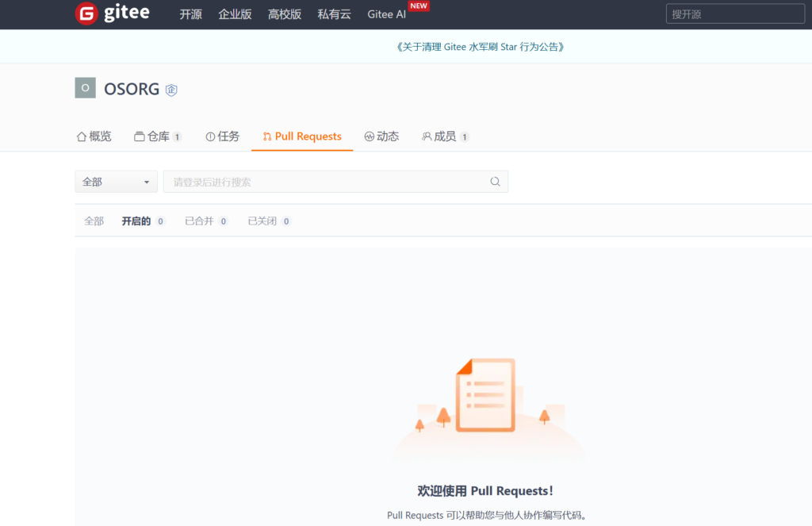Screen dimensions: 812x526
Task: Click the OSORG organization name
Action: pos(132,89)
